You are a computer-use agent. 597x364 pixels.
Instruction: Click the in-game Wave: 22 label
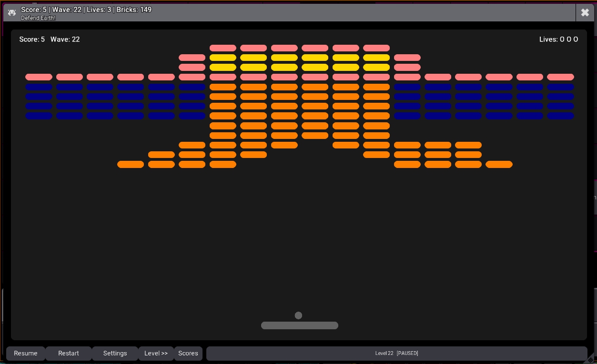coord(65,39)
